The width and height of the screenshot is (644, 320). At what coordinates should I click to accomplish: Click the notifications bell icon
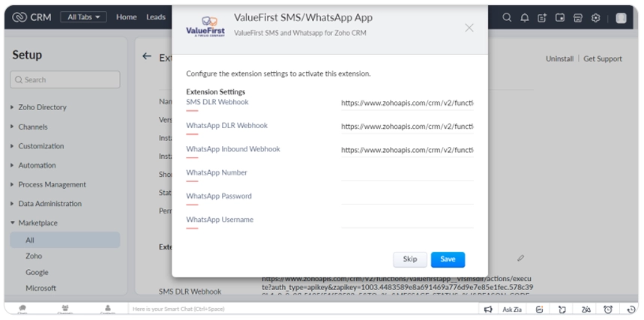click(525, 17)
